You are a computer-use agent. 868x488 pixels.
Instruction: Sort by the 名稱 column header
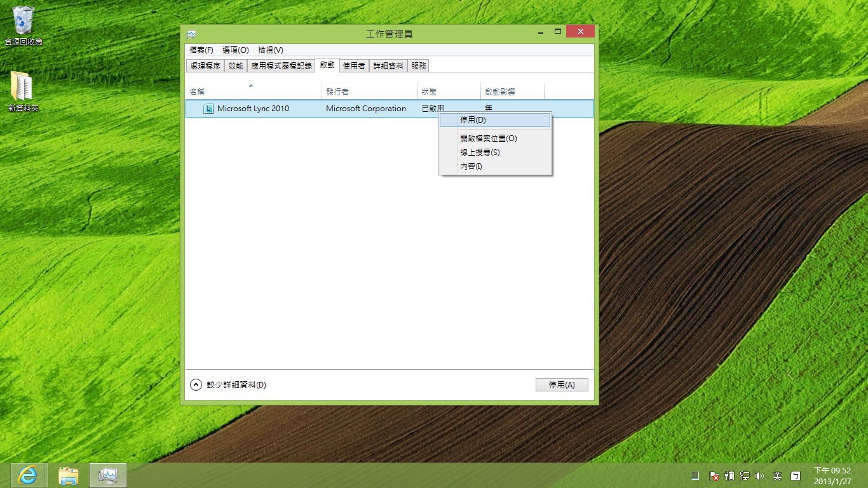(254, 91)
